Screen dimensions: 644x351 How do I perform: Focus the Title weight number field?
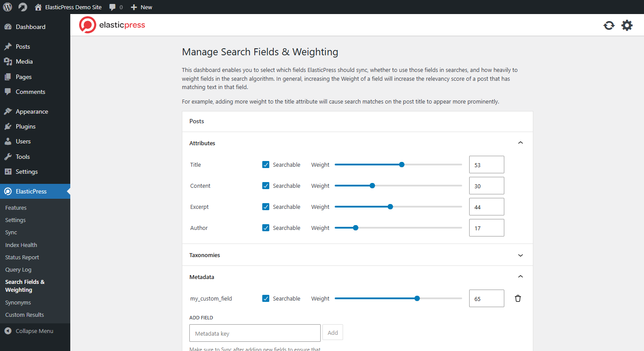[487, 165]
